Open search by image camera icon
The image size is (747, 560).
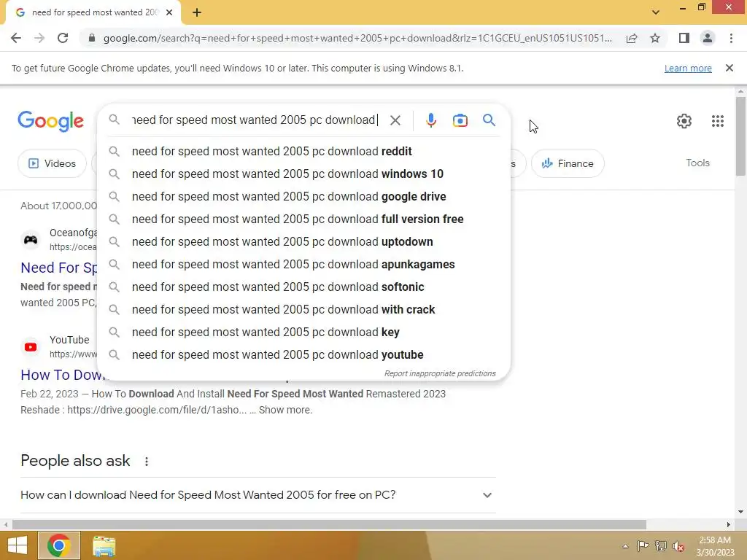click(460, 120)
